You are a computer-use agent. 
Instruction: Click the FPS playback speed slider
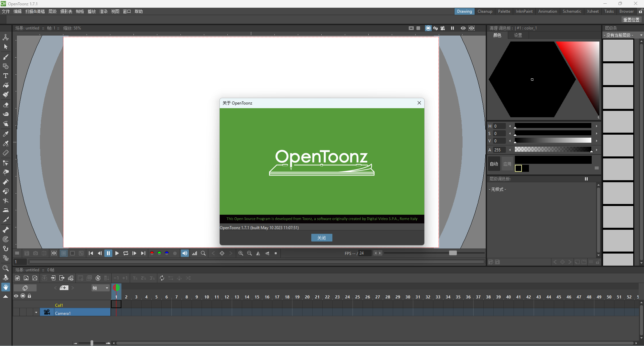tap(434, 253)
